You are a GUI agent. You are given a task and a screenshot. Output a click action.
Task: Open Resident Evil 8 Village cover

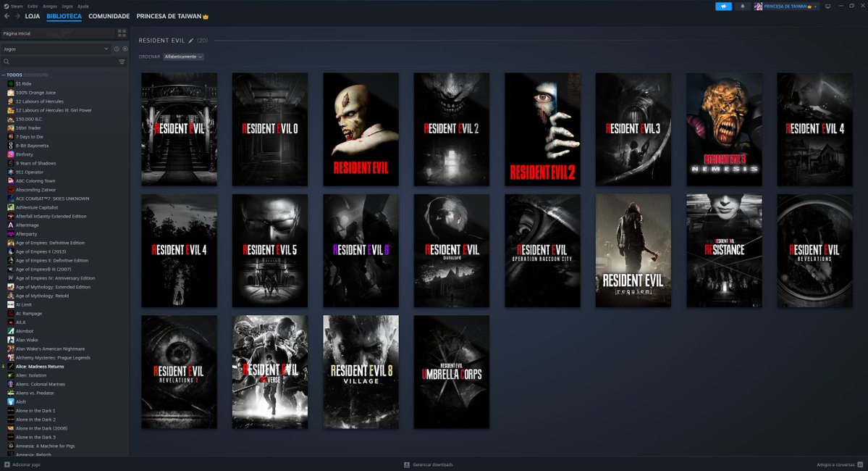361,372
